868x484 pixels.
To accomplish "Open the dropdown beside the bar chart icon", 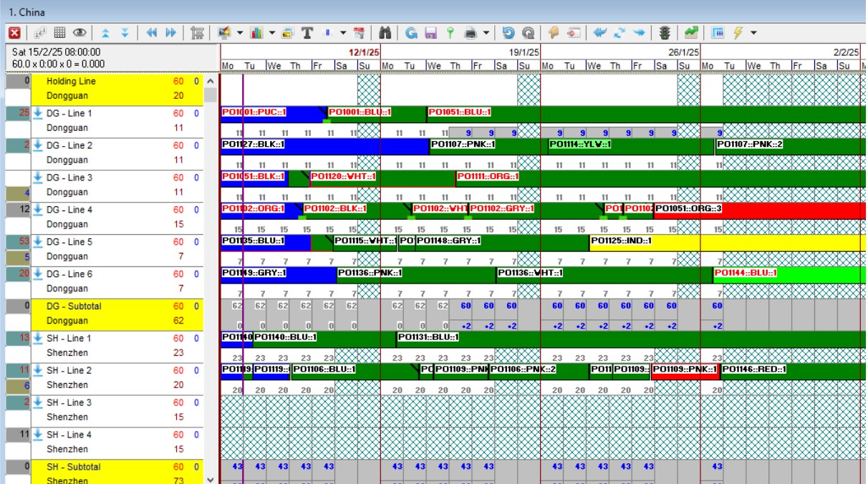I will tap(271, 32).
